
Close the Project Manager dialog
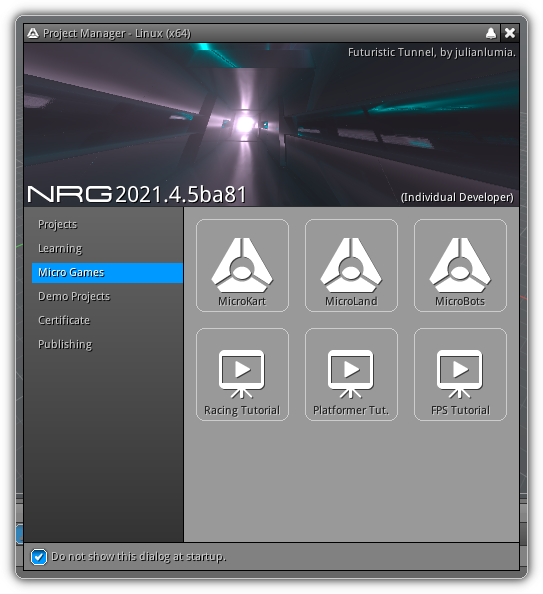pyautogui.click(x=510, y=33)
